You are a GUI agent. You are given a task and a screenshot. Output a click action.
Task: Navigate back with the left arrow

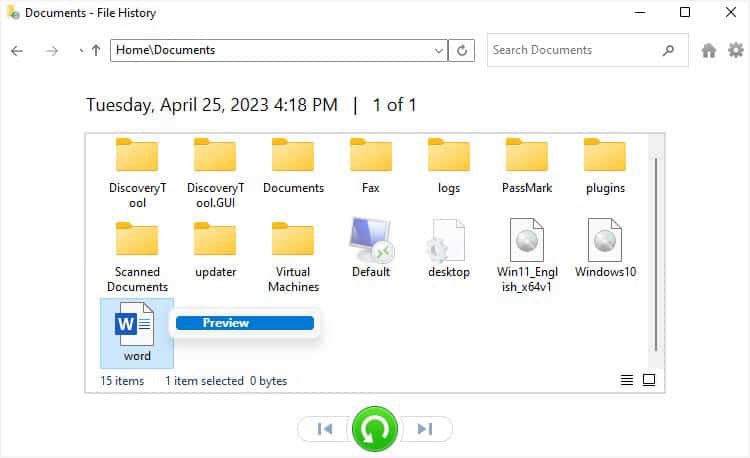17,51
